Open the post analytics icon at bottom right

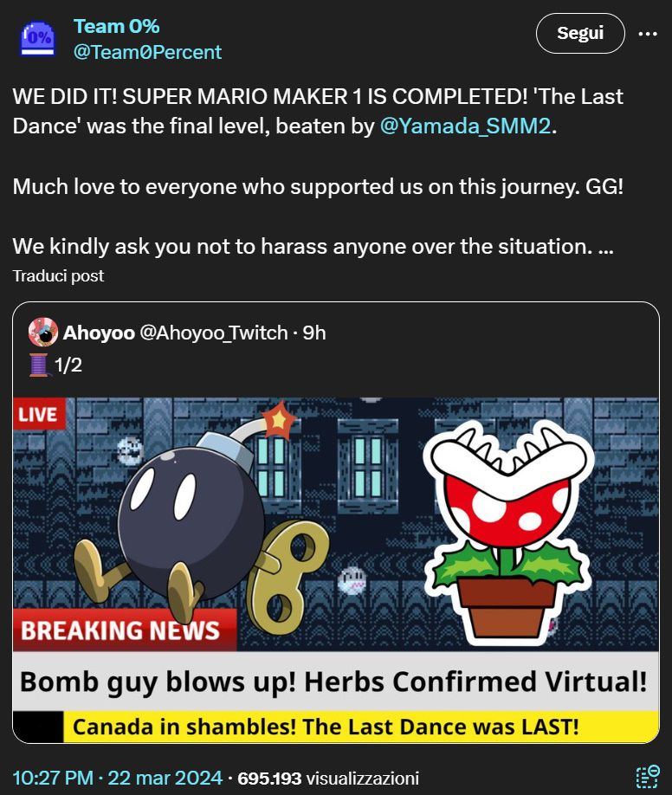(648, 778)
